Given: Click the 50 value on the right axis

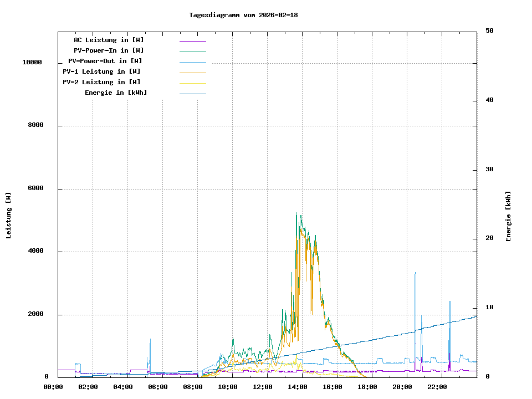Looking at the screenshot, I should click(489, 31).
